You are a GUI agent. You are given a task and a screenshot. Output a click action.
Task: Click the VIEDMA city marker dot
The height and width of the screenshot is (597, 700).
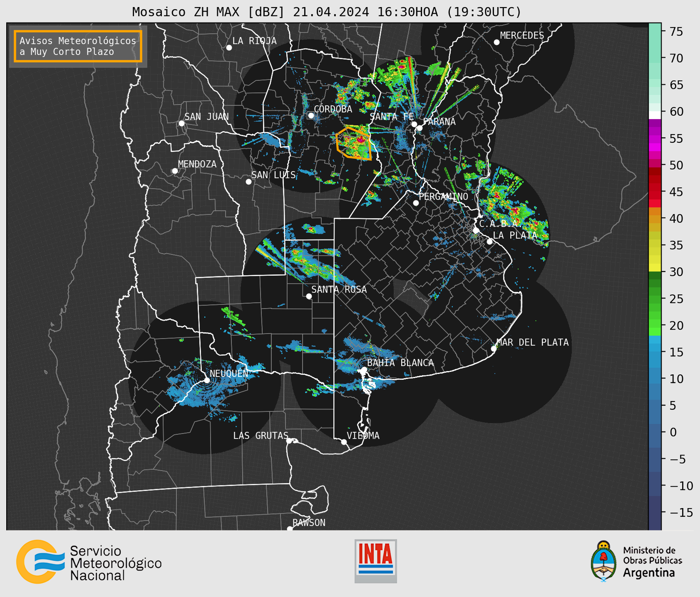click(344, 442)
